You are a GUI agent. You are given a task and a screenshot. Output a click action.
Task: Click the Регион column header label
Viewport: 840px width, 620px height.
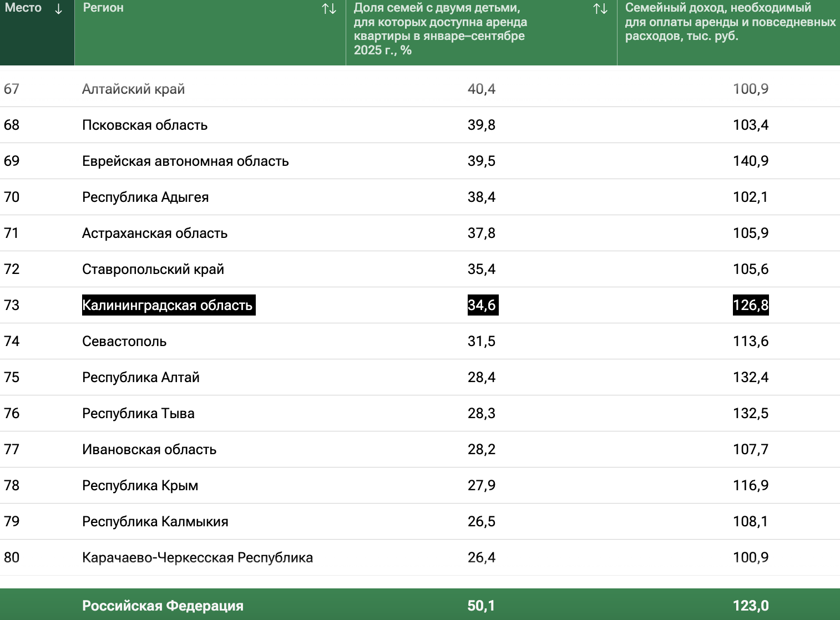tap(103, 8)
